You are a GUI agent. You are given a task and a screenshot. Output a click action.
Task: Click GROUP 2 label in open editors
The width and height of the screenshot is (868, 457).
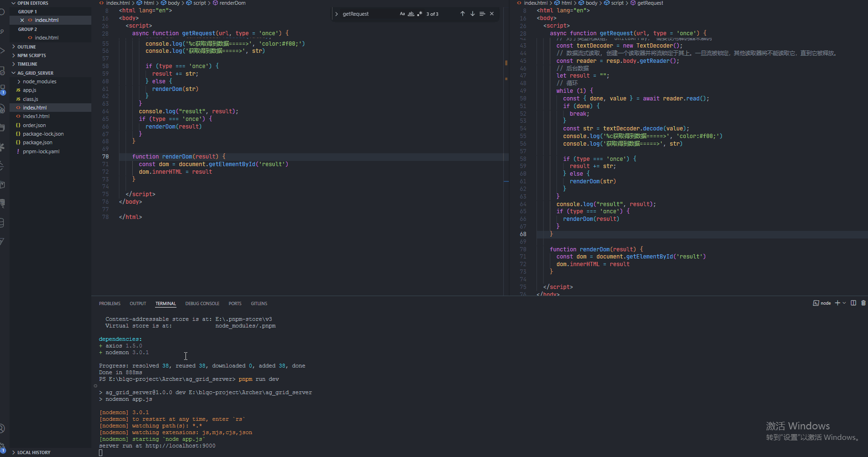[x=28, y=29]
